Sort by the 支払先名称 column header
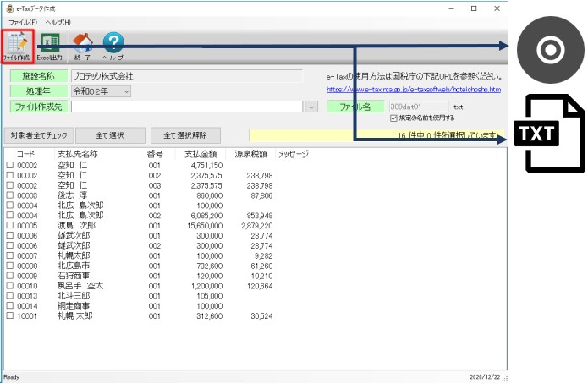588x384 pixels. click(x=77, y=154)
